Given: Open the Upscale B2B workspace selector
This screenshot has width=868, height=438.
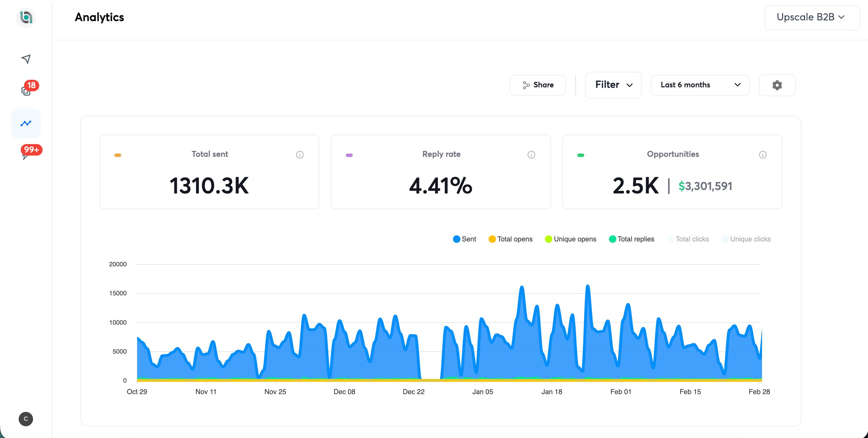Looking at the screenshot, I should point(812,17).
